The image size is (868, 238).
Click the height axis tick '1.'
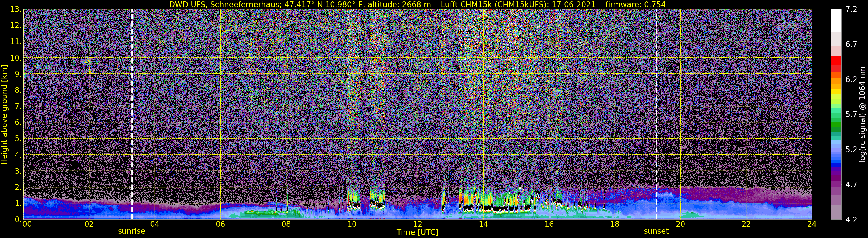coord(18,203)
